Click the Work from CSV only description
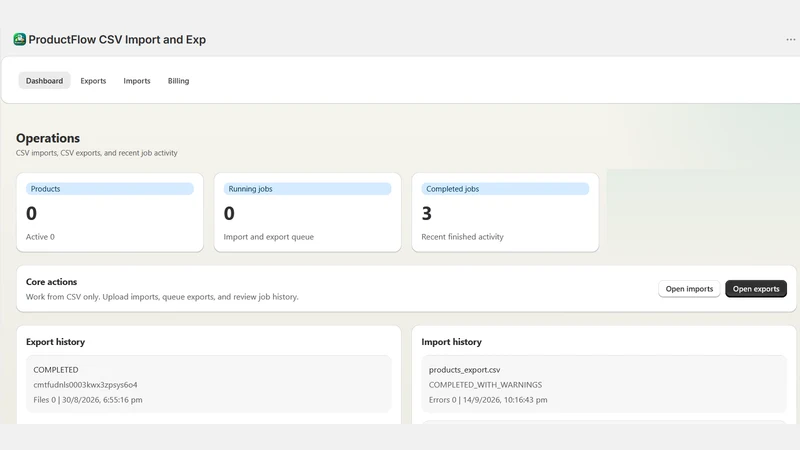The width and height of the screenshot is (800, 450). (x=162, y=297)
